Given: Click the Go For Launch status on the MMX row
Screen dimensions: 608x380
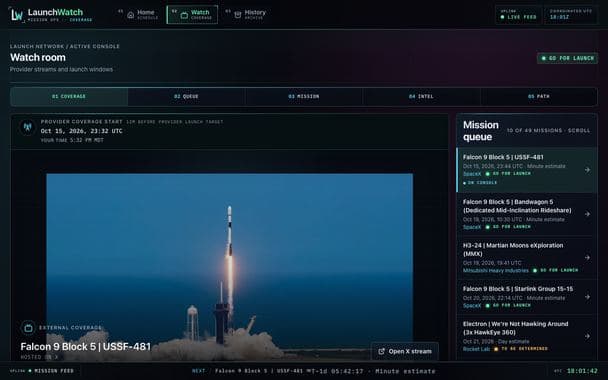Looking at the screenshot, I should point(556,271).
